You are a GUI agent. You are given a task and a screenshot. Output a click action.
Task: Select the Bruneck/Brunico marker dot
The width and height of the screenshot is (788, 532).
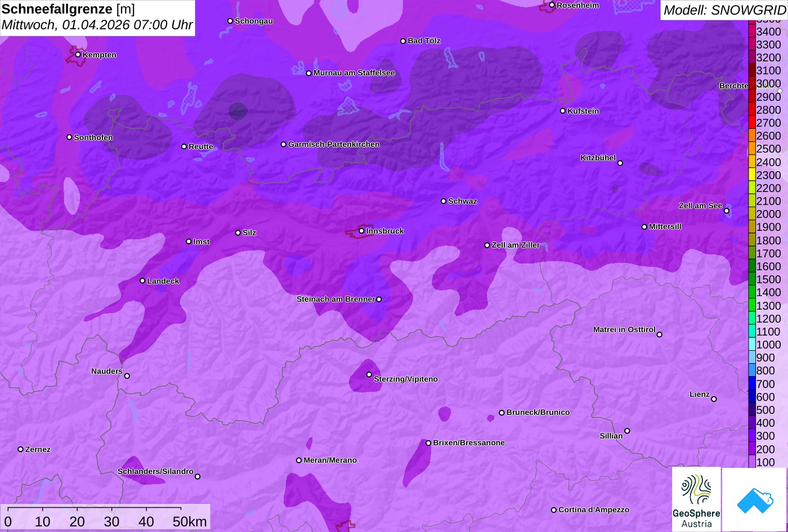[502, 413]
